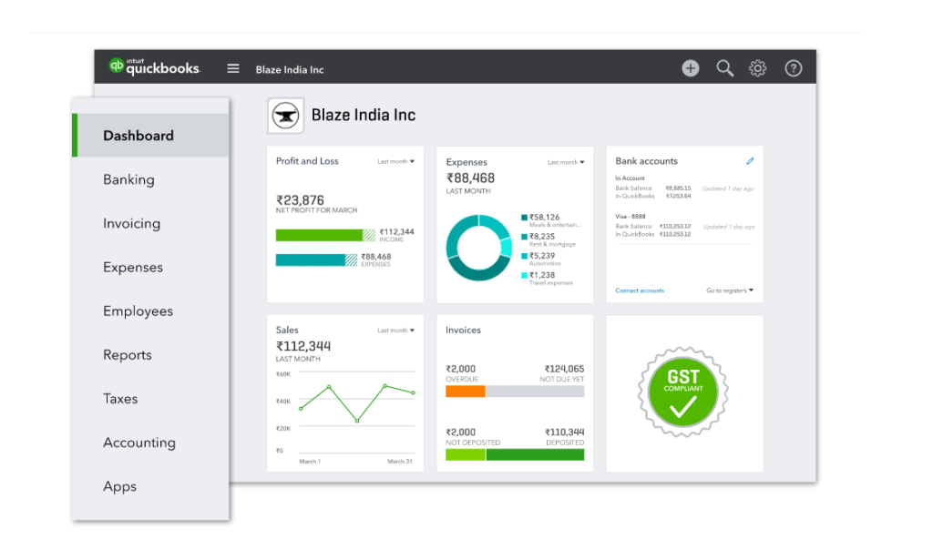Click the GST Compliant badge

(683, 393)
